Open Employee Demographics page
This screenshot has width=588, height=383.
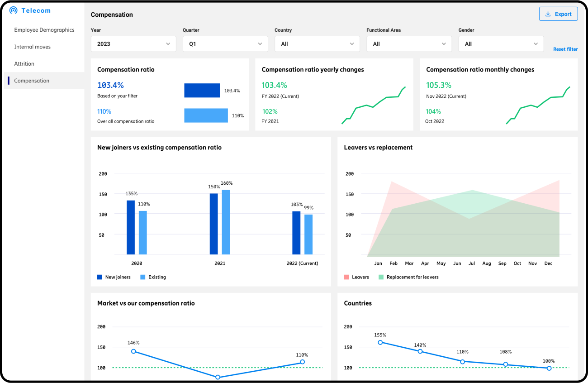point(44,30)
